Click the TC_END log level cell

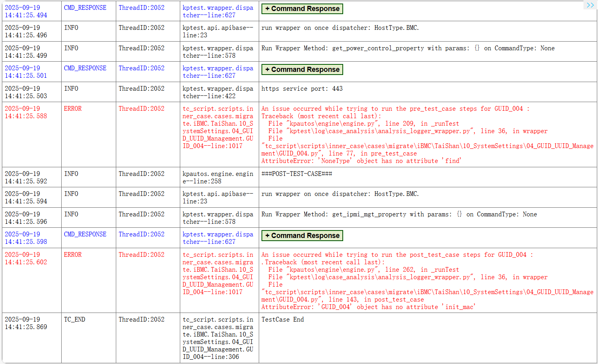point(75,320)
